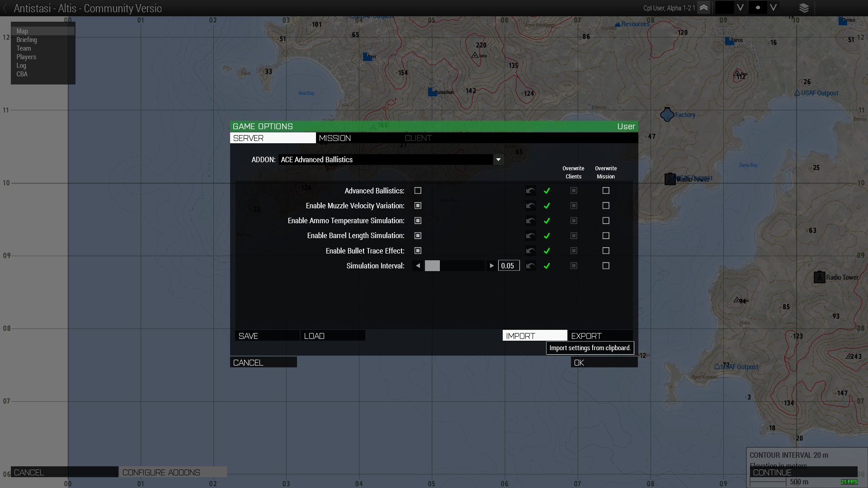Image resolution: width=868 pixels, height=488 pixels.
Task: Switch to the MISSION tab
Action: [x=335, y=138]
